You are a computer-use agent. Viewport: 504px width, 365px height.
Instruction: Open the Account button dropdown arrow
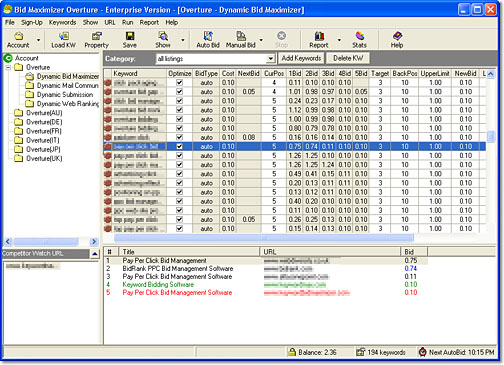(x=38, y=40)
